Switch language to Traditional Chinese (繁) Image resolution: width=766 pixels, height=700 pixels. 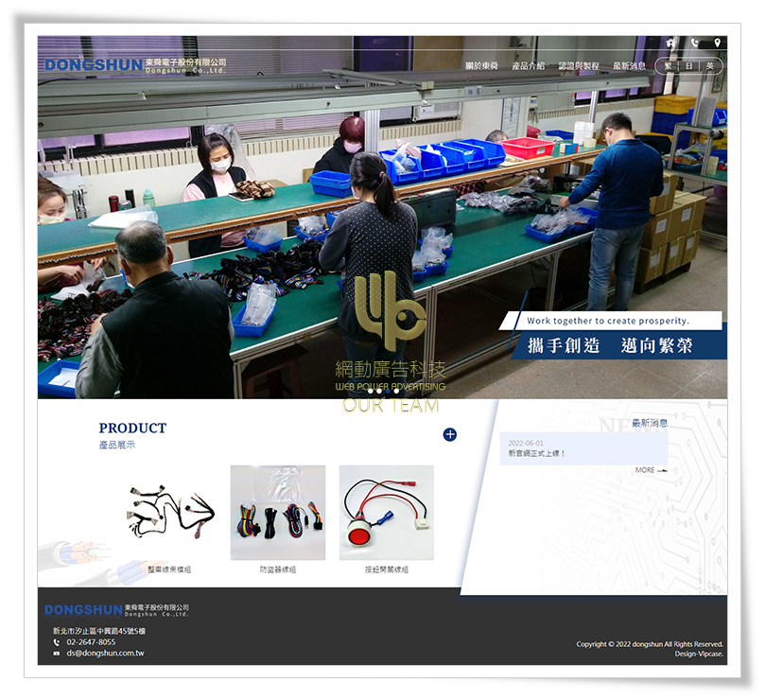(x=668, y=66)
